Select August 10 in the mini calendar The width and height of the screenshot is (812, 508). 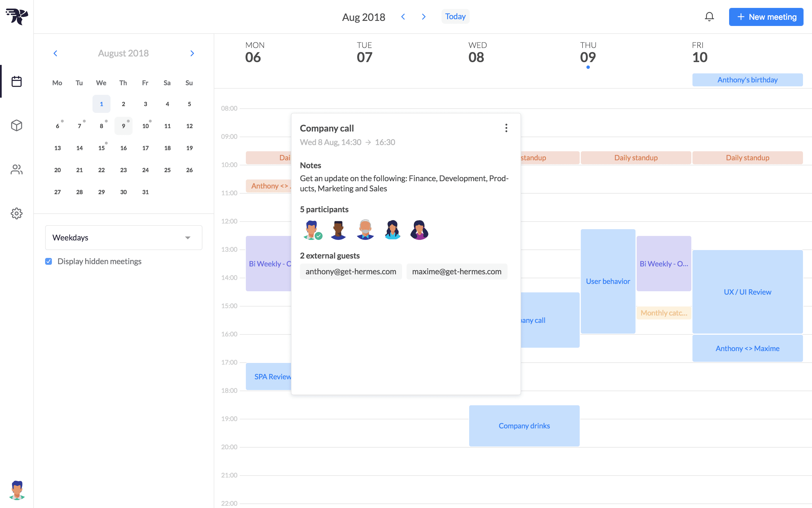pyautogui.click(x=145, y=126)
